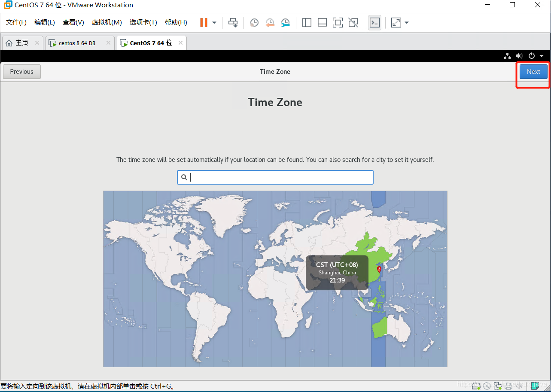
Task: Open the 文件(F) menu
Action: (x=16, y=22)
